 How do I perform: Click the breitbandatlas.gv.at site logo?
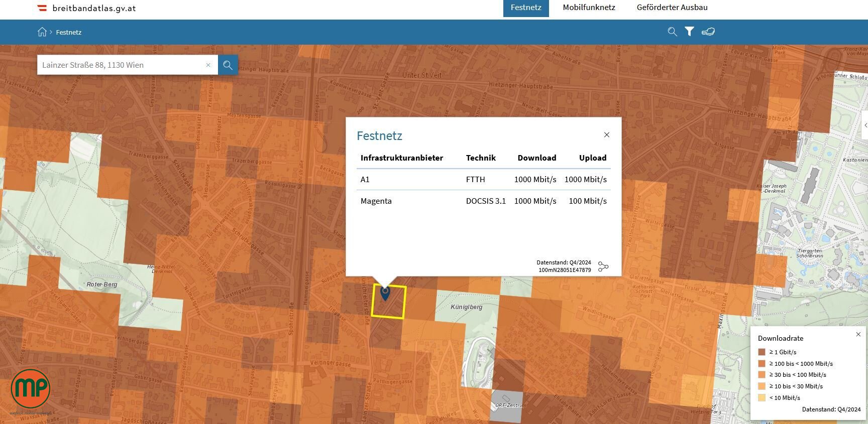pyautogui.click(x=87, y=8)
